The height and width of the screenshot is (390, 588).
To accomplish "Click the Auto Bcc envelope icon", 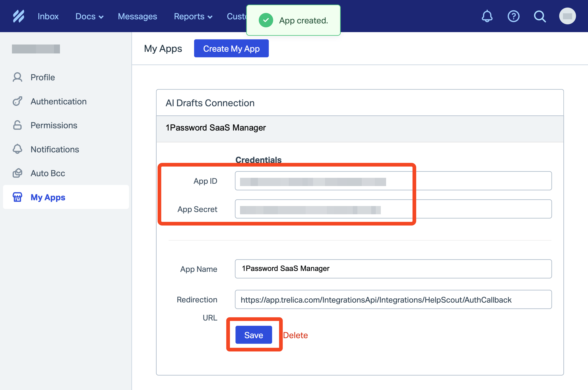I will pyautogui.click(x=17, y=173).
